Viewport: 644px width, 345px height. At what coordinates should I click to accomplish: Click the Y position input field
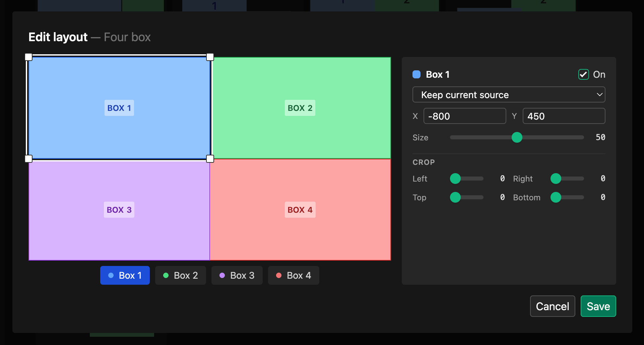[x=564, y=116]
